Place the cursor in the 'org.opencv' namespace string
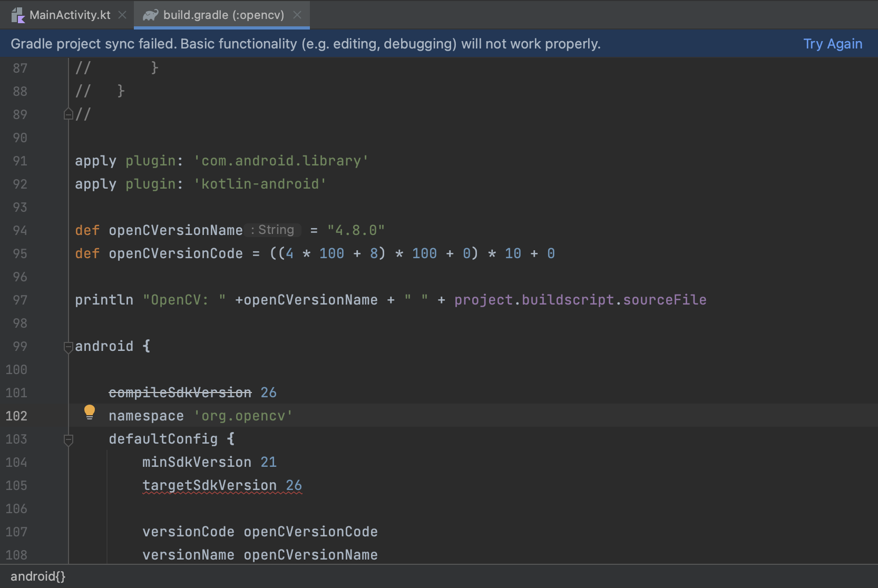The image size is (878, 588). point(243,416)
